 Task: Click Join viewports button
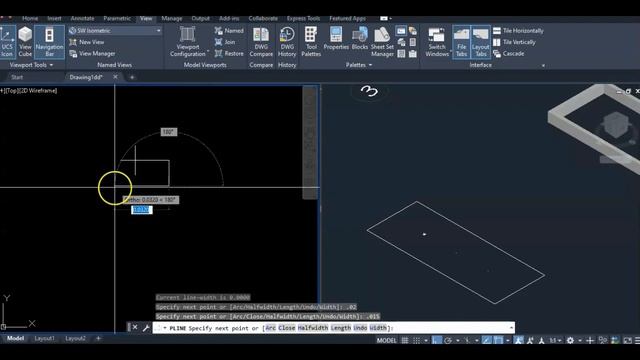pos(225,42)
